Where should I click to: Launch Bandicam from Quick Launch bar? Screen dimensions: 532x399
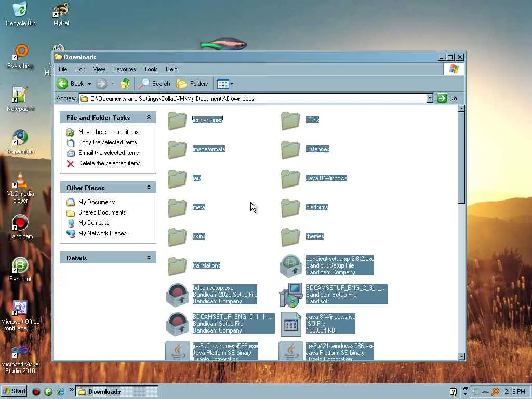36,392
